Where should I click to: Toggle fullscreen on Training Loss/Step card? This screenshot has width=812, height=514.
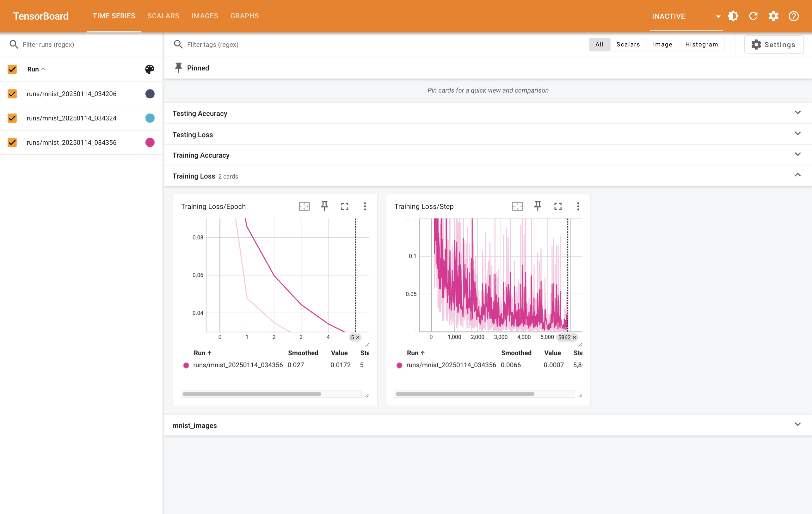(x=558, y=206)
